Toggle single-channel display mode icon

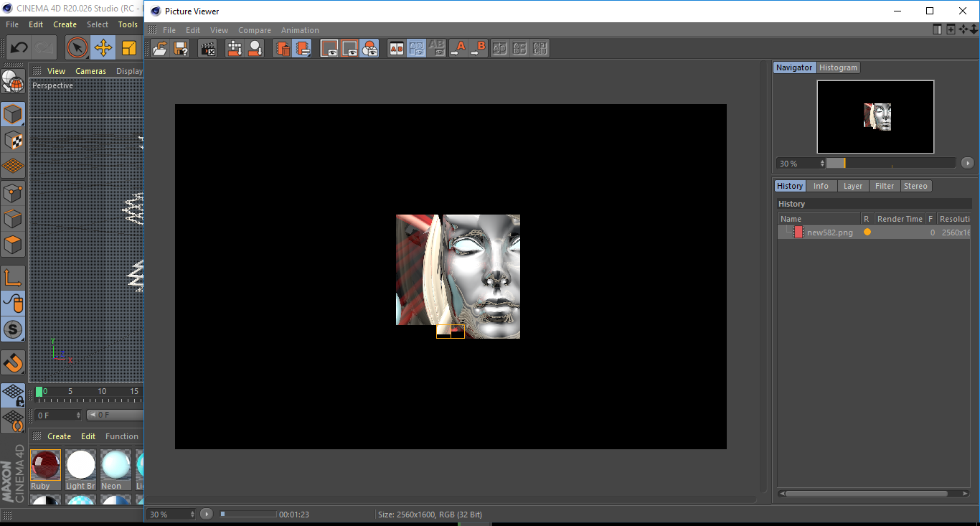[x=349, y=49]
